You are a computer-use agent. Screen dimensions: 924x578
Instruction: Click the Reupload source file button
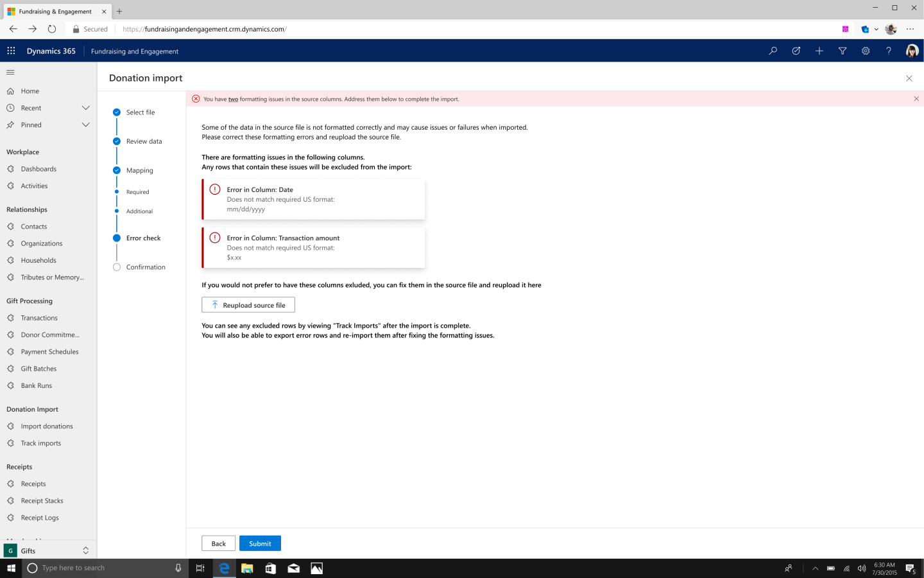248,305
